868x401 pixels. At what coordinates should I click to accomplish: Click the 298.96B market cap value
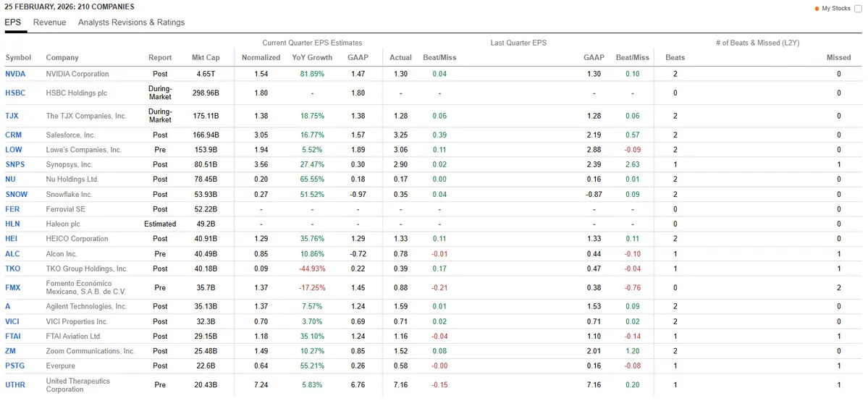click(205, 93)
